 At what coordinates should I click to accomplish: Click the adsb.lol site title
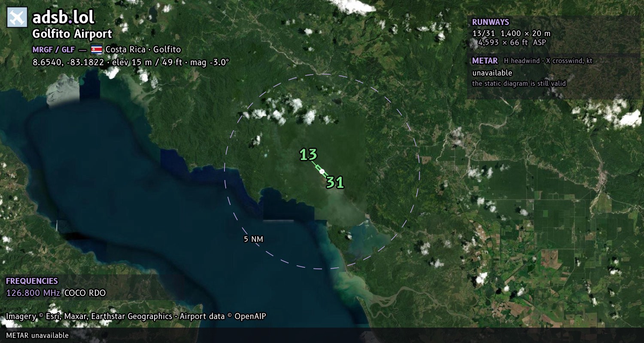(x=64, y=18)
